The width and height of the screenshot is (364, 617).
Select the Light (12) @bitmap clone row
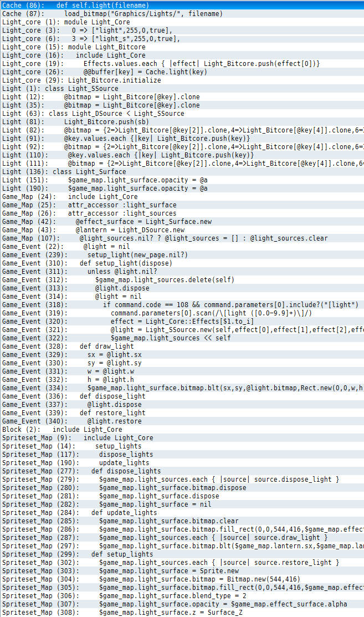point(182,97)
